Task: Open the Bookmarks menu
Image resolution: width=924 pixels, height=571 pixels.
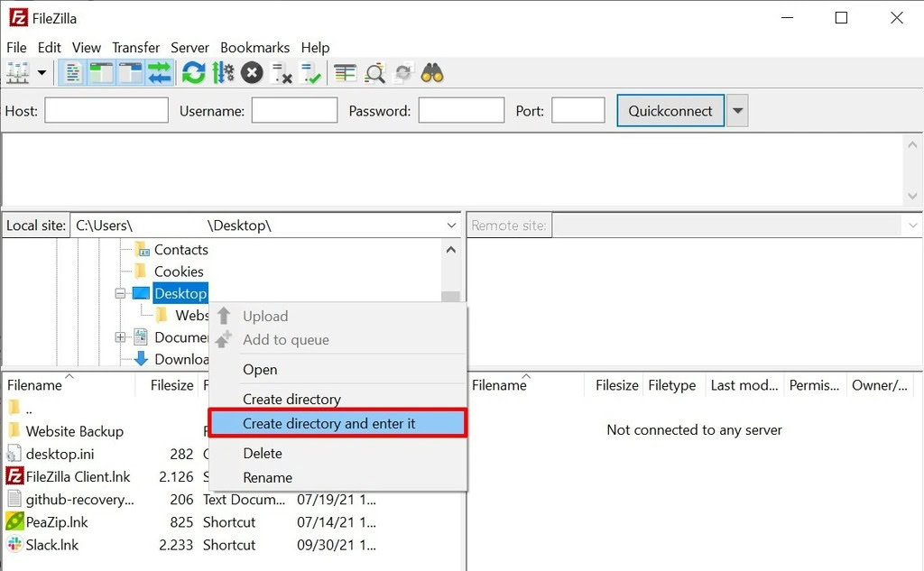Action: click(255, 47)
